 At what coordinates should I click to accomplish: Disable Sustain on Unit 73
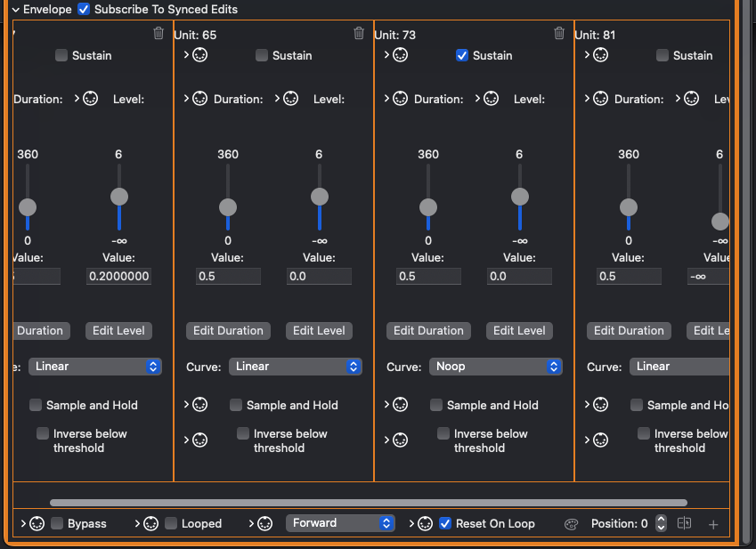461,55
